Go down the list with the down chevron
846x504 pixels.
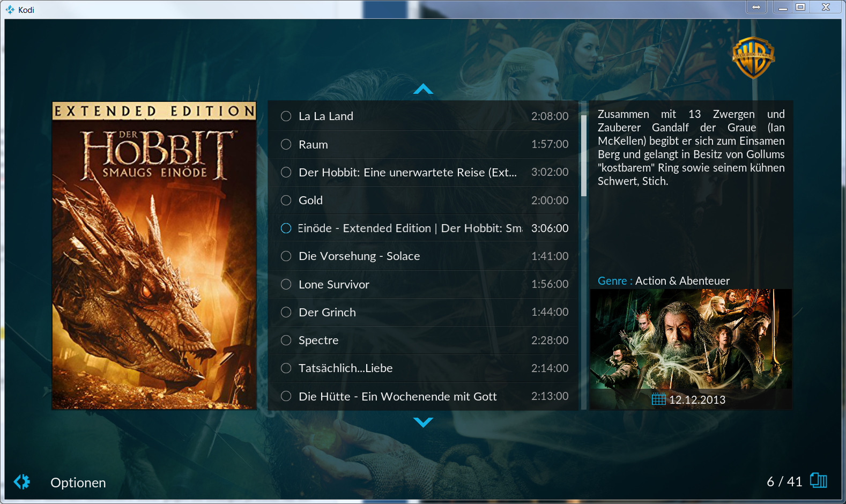coord(423,423)
